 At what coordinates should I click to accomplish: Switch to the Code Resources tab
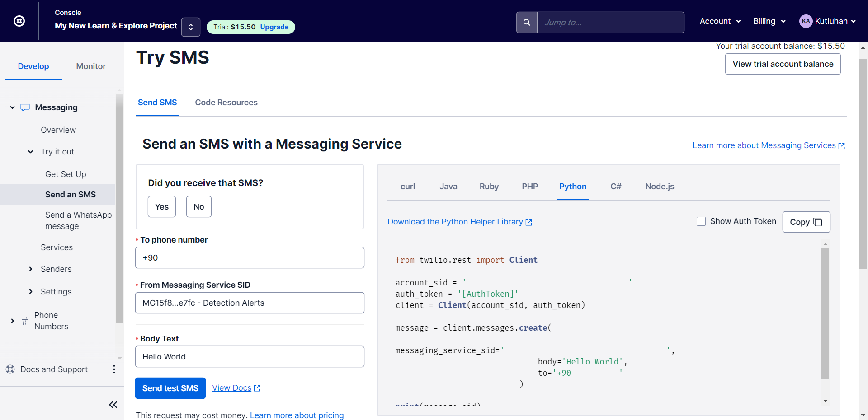click(x=226, y=103)
